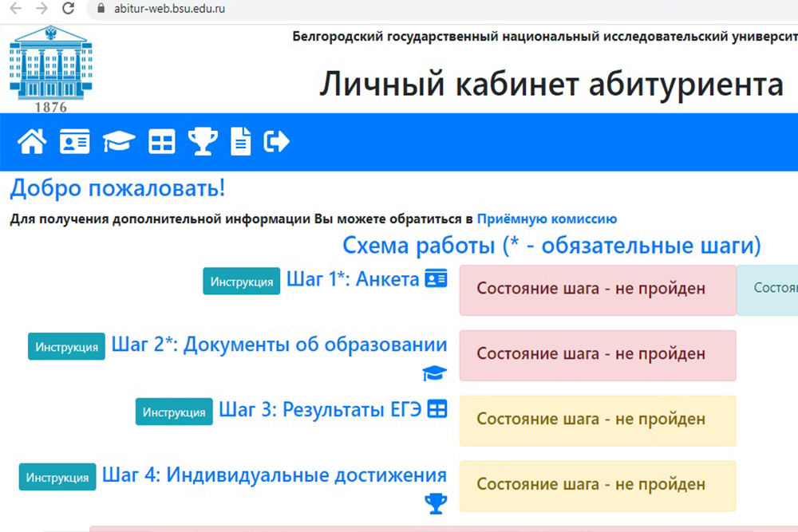Click Инструкция button beside Шаг 2
This screenshot has height=532, width=798.
click(x=66, y=347)
